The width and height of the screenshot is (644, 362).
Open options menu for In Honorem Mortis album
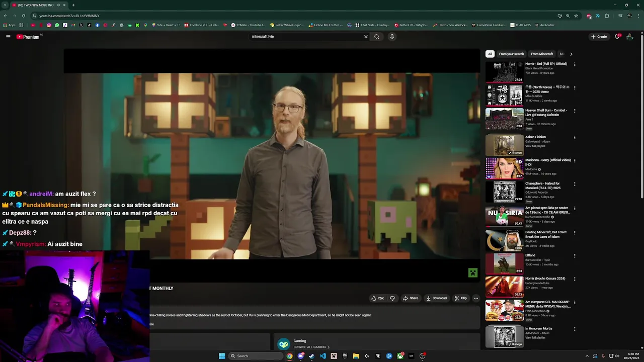[x=575, y=329]
